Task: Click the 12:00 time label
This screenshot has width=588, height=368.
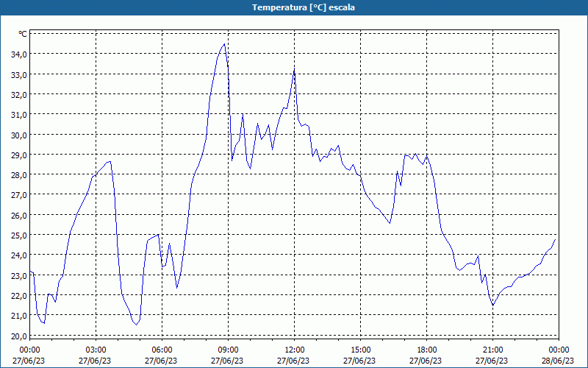Action: coord(295,350)
